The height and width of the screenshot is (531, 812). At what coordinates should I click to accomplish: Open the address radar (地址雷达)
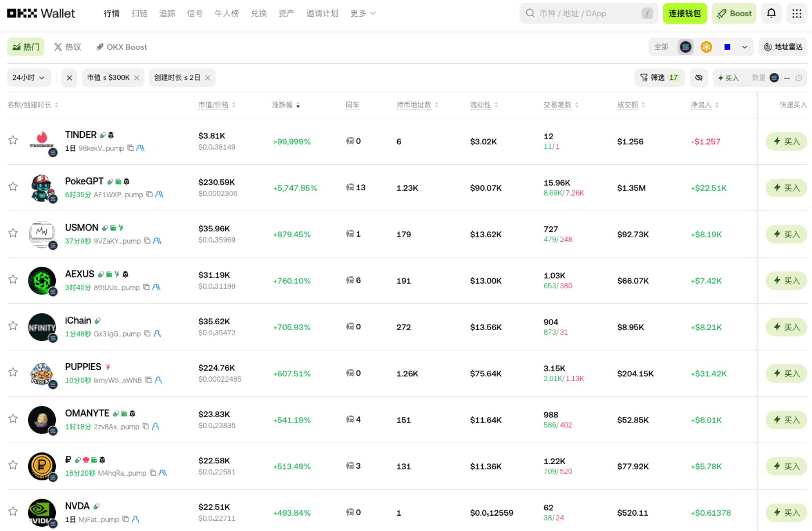tap(783, 47)
